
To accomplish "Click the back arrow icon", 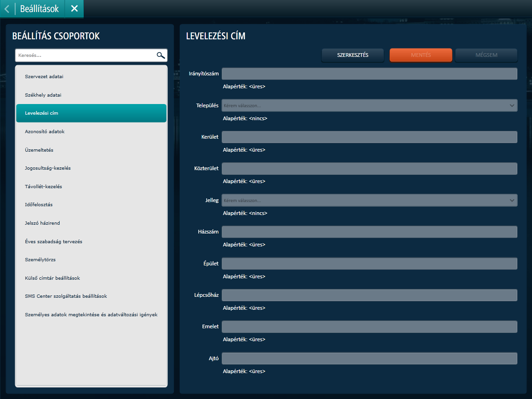I will click(x=7, y=8).
